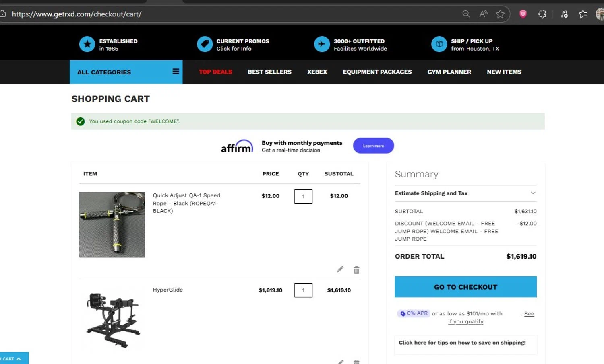Click the summary subtotal $1,631.10

(x=525, y=211)
